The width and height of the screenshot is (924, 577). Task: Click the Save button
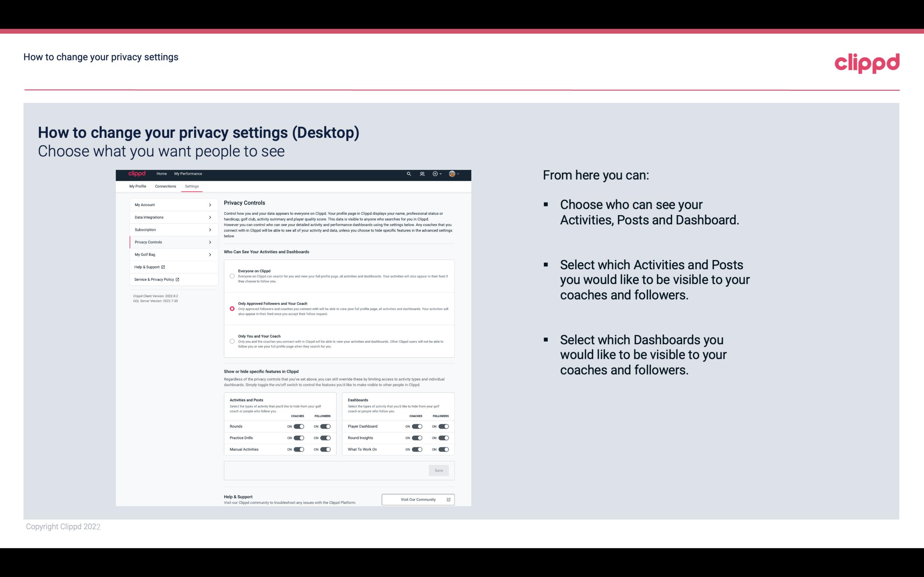tap(439, 470)
